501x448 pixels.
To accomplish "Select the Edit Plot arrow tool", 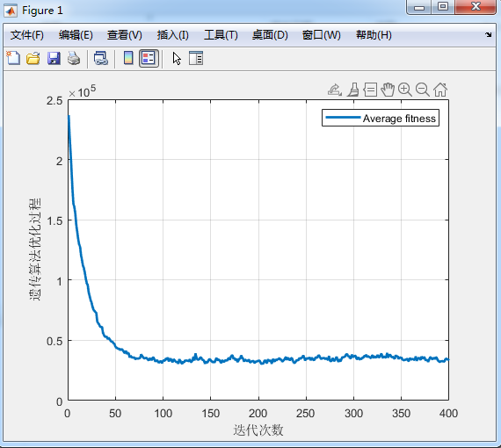I will [x=177, y=59].
